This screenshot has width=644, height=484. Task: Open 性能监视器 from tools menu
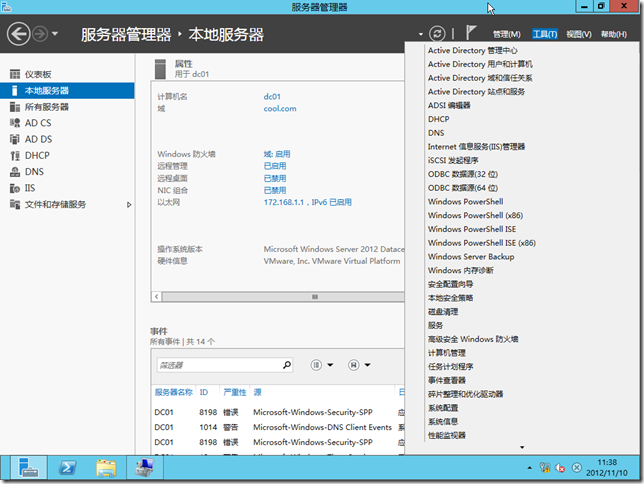click(446, 436)
